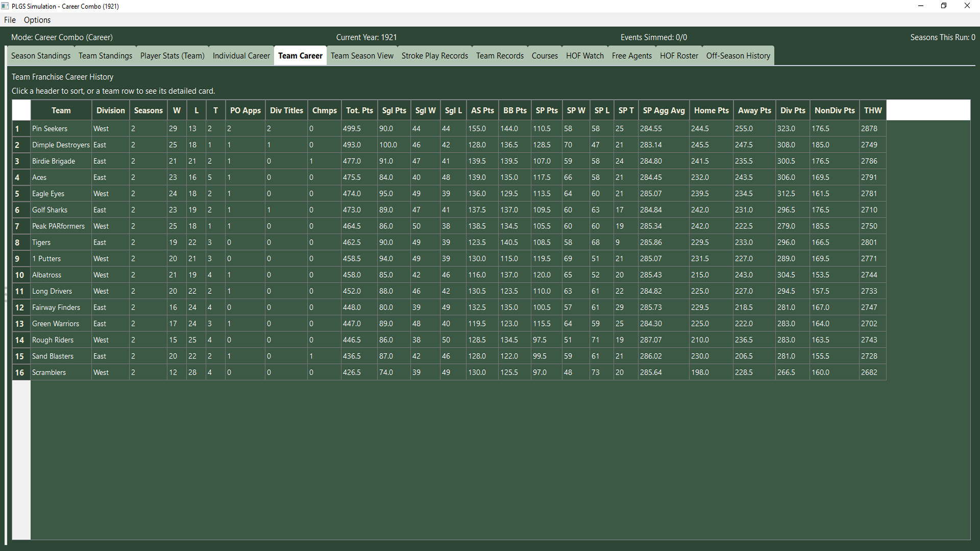Sort by the Chmps column header
Viewport: 980px width, 551px height.
(x=324, y=110)
